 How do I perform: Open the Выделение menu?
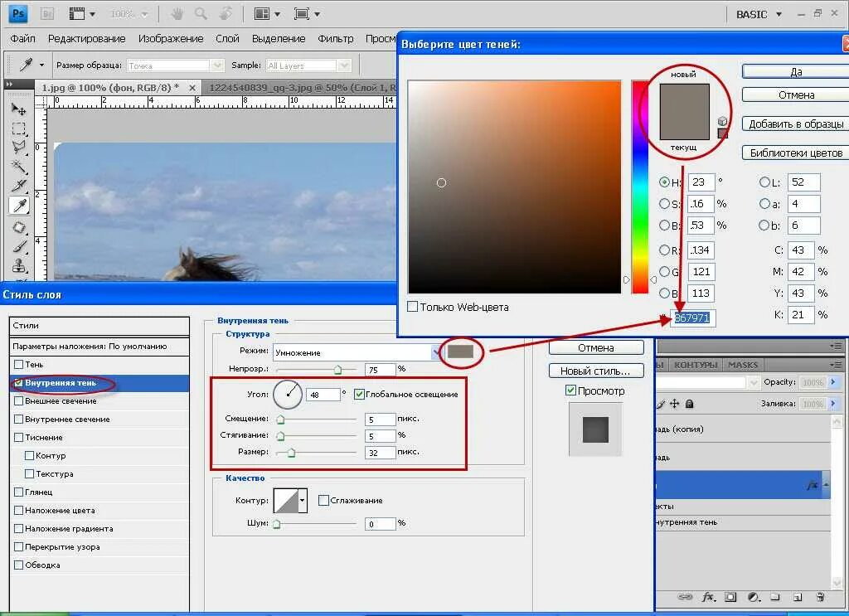pyautogui.click(x=279, y=38)
